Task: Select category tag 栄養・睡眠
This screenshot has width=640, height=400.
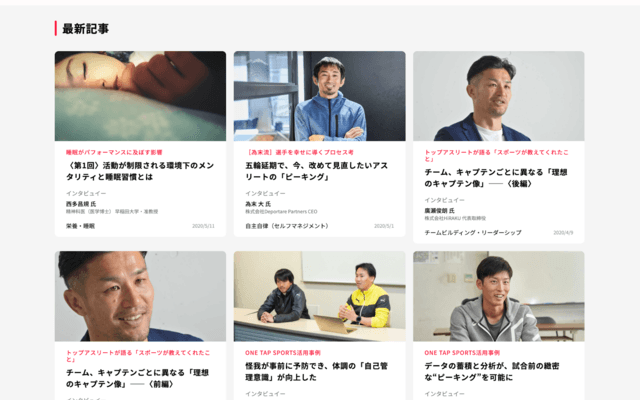Action: (x=80, y=226)
